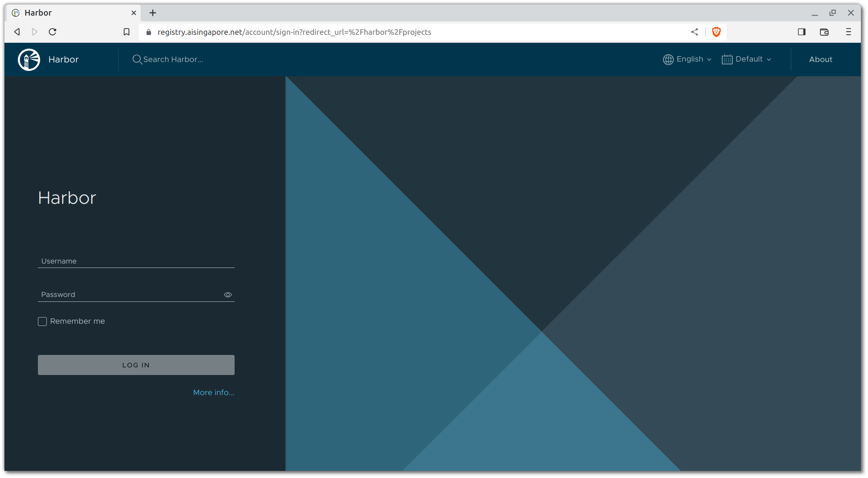Select the Harbor browser tab
This screenshot has width=868, height=478.
point(74,13)
